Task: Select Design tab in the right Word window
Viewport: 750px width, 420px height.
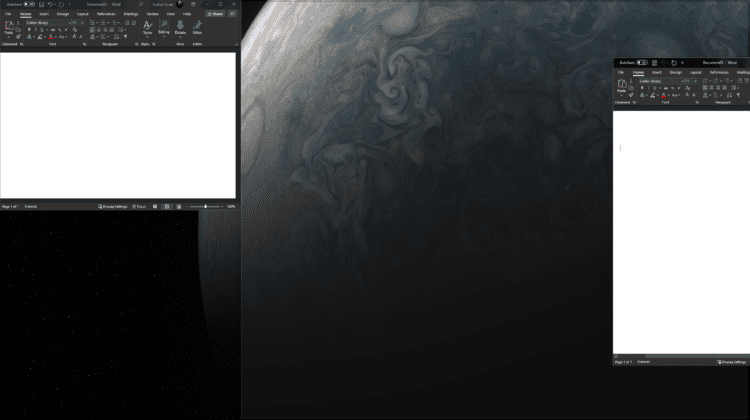Action: (676, 73)
